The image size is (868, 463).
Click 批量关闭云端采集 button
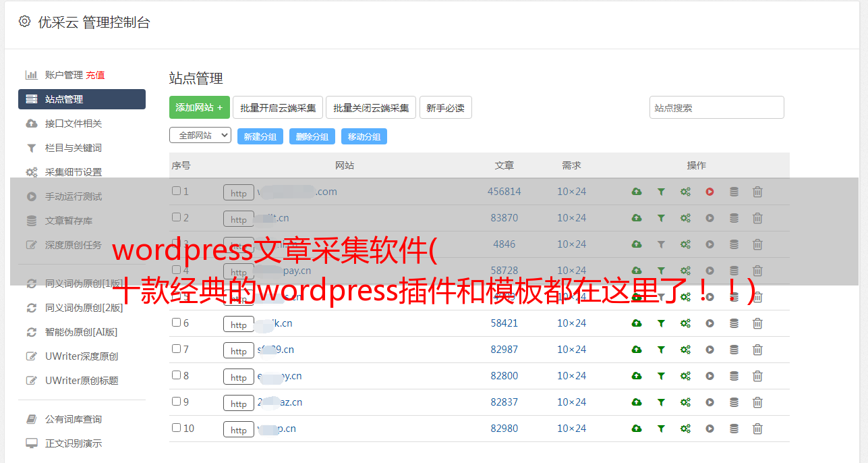[x=371, y=107]
